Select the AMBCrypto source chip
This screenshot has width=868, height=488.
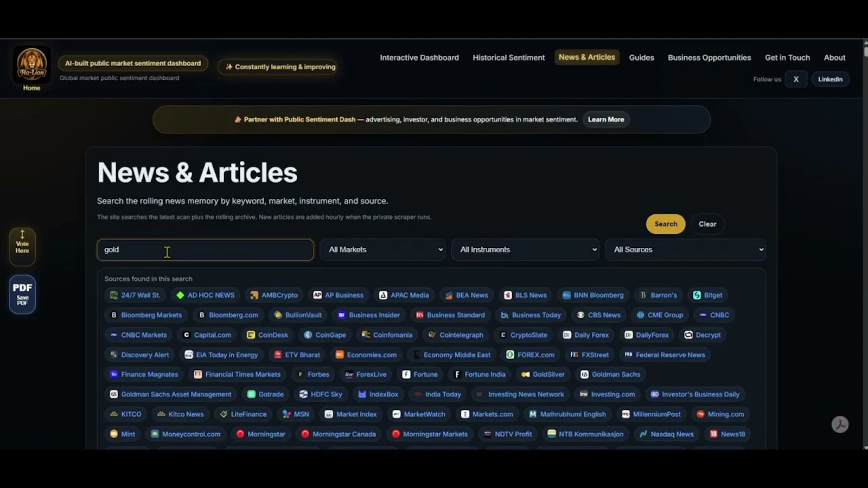pos(274,295)
